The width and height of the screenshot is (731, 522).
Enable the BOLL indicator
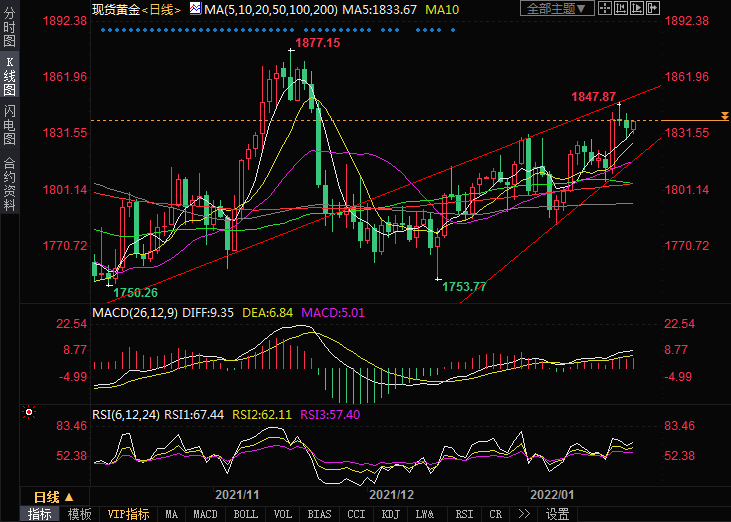pos(245,514)
